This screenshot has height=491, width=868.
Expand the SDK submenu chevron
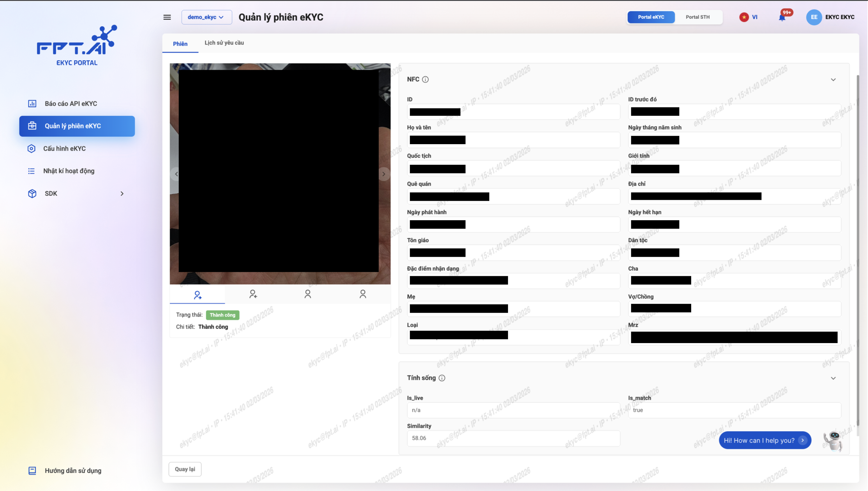(x=122, y=194)
